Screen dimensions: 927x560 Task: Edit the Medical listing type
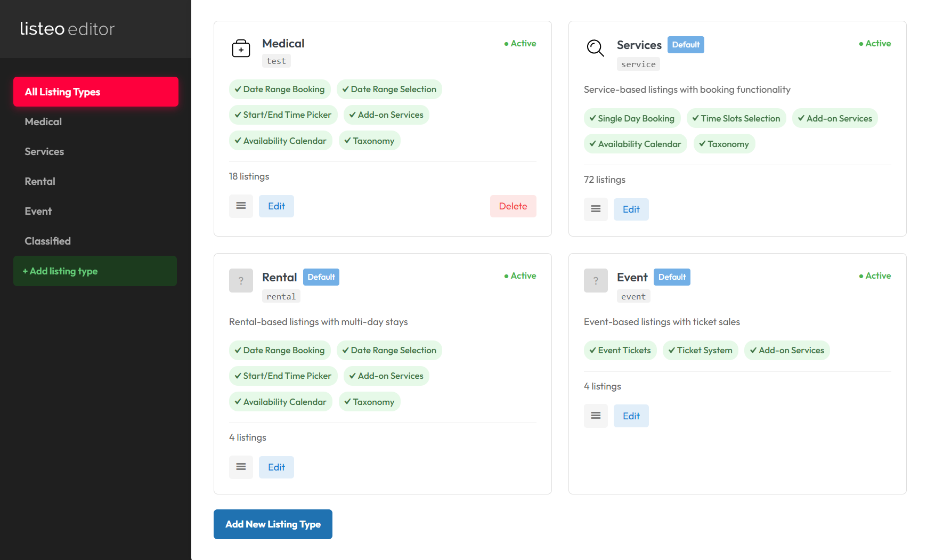(x=276, y=206)
